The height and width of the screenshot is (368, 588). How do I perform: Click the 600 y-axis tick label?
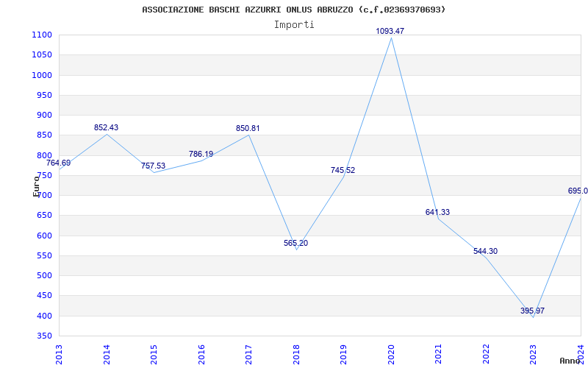(x=45, y=236)
